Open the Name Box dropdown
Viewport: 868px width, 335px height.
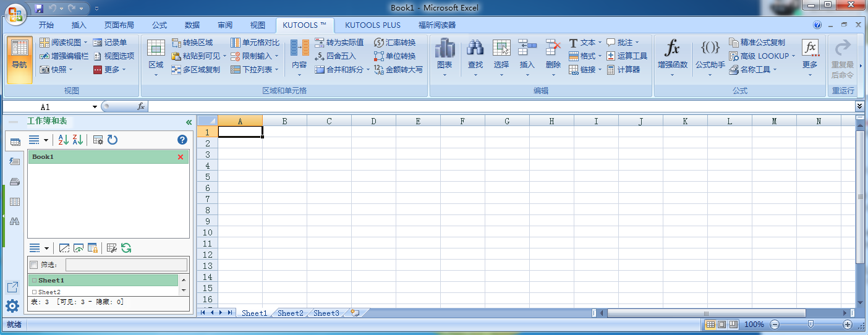(95, 107)
